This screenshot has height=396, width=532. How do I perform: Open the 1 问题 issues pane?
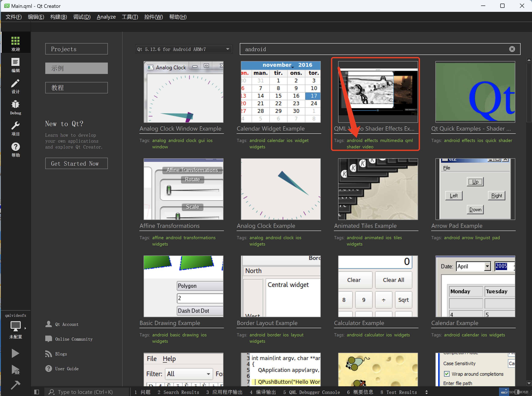click(143, 392)
